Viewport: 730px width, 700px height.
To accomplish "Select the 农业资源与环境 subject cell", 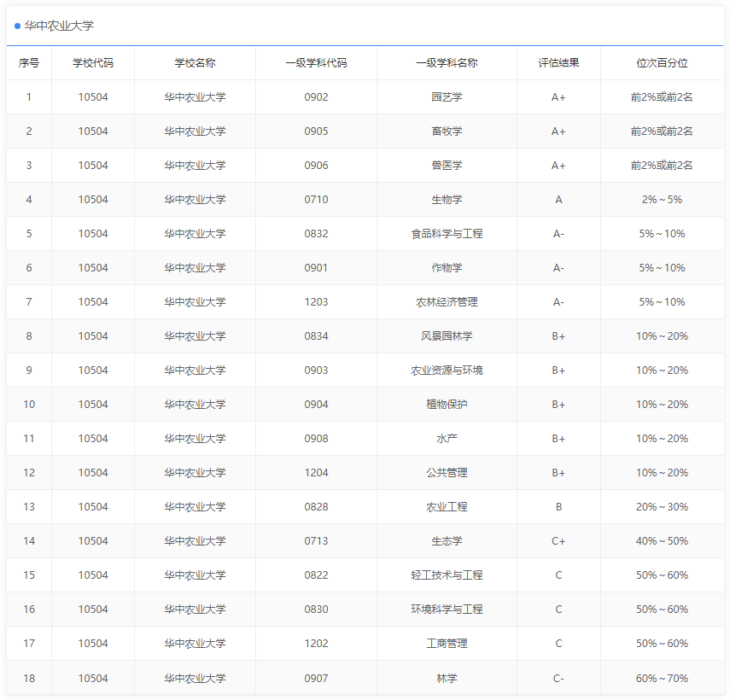I will tap(447, 370).
